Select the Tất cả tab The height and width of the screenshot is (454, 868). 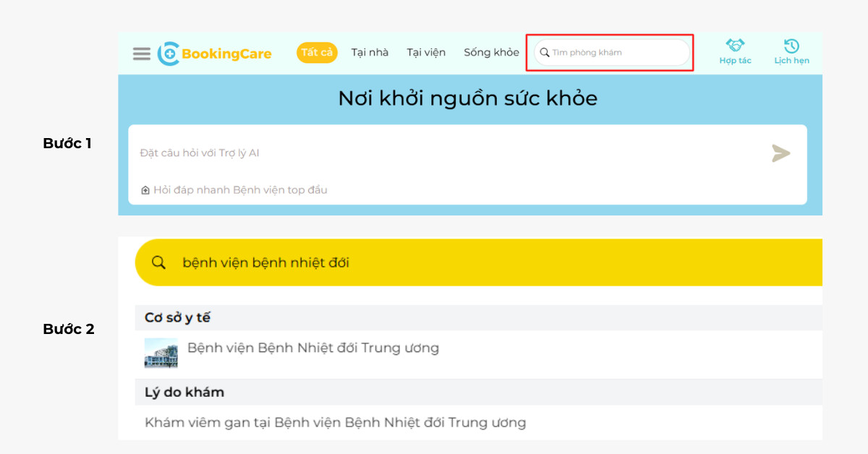click(317, 53)
